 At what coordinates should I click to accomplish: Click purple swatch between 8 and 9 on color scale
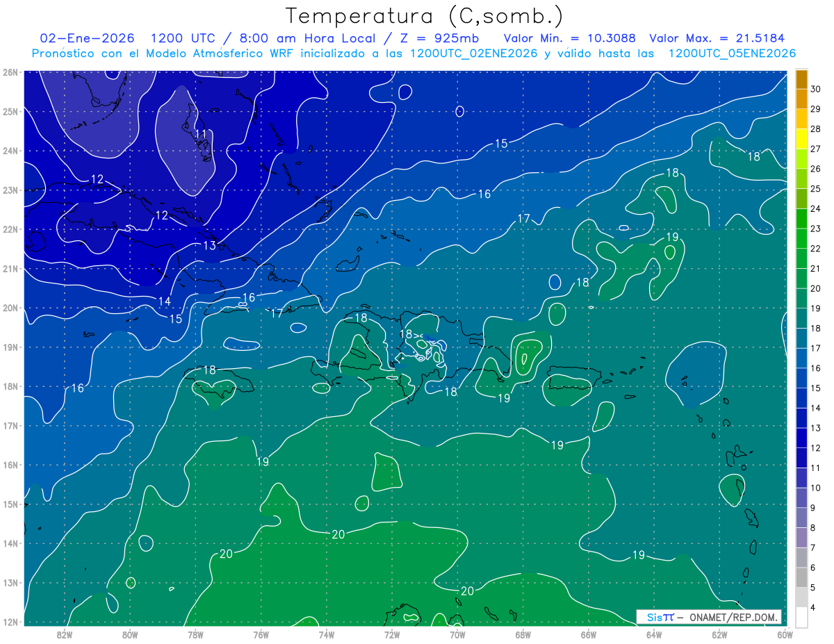[x=801, y=518]
